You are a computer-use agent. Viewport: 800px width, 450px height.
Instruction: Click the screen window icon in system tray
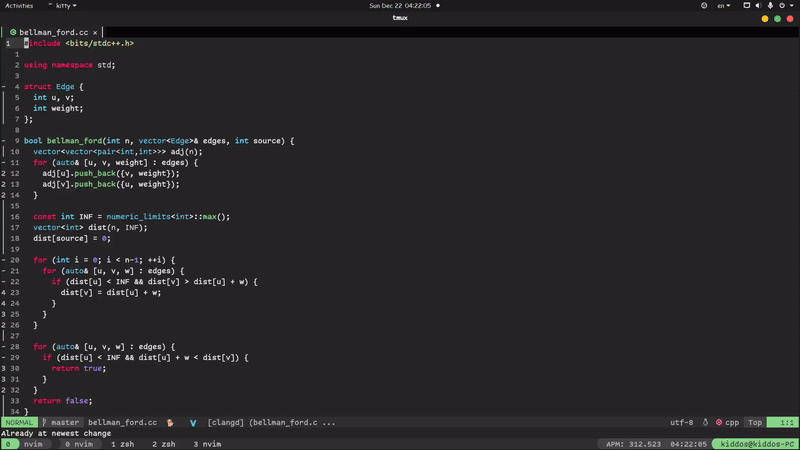[x=746, y=6]
